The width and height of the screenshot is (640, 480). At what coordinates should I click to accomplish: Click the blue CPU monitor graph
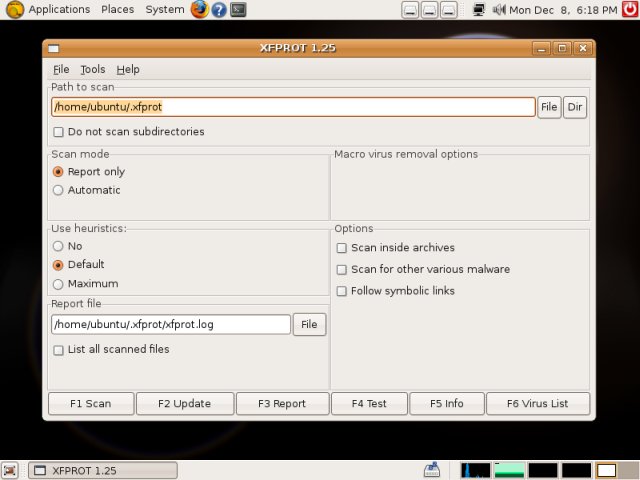point(476,470)
